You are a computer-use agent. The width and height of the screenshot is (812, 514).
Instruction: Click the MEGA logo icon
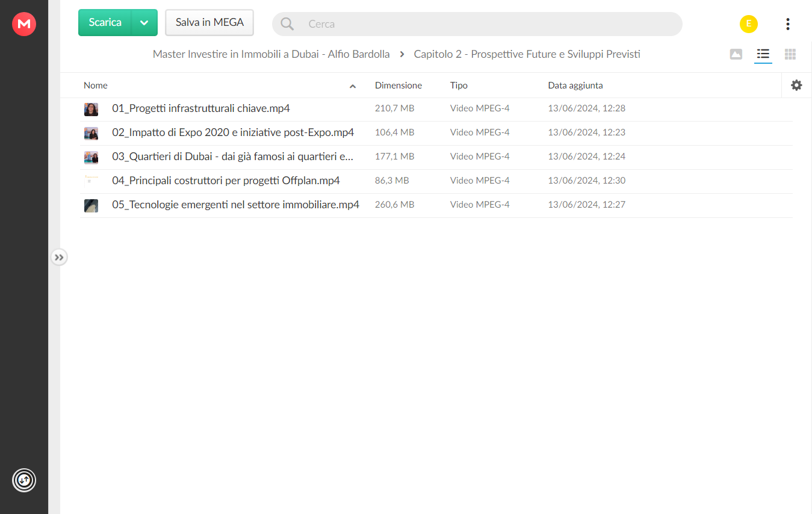coord(24,24)
